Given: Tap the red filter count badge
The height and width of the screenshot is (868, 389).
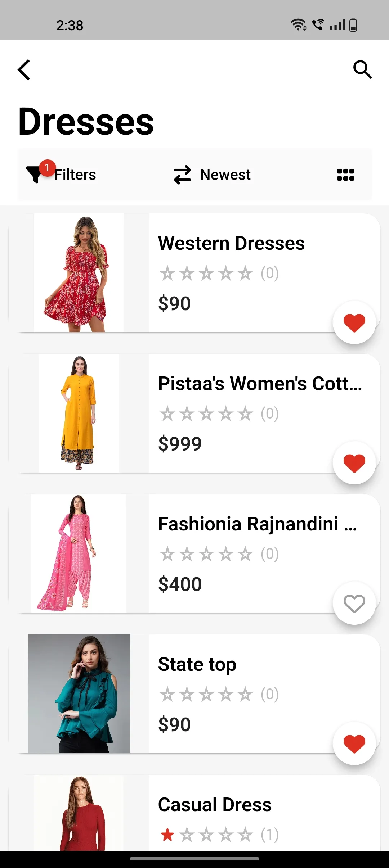Looking at the screenshot, I should click(47, 168).
